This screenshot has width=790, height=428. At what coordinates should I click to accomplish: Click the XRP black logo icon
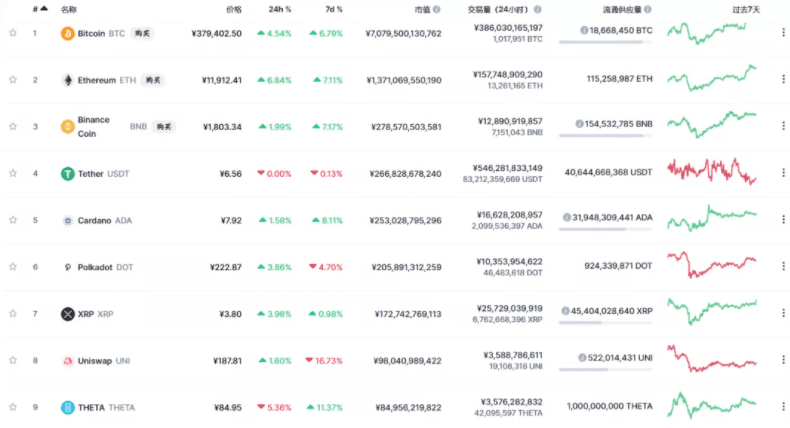pos(68,314)
